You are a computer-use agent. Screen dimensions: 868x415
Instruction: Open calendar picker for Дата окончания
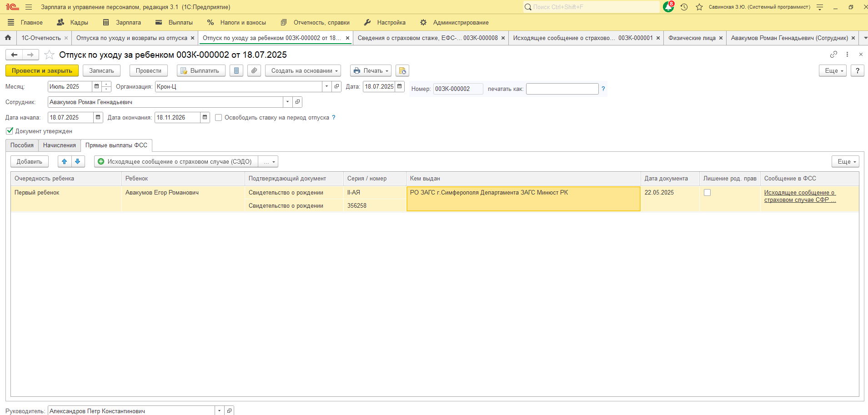205,117
